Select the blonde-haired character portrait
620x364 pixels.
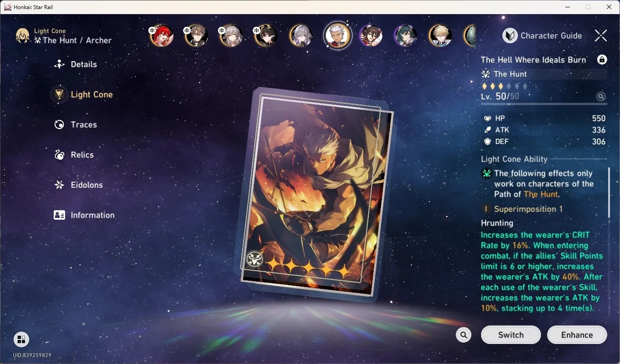(x=440, y=35)
